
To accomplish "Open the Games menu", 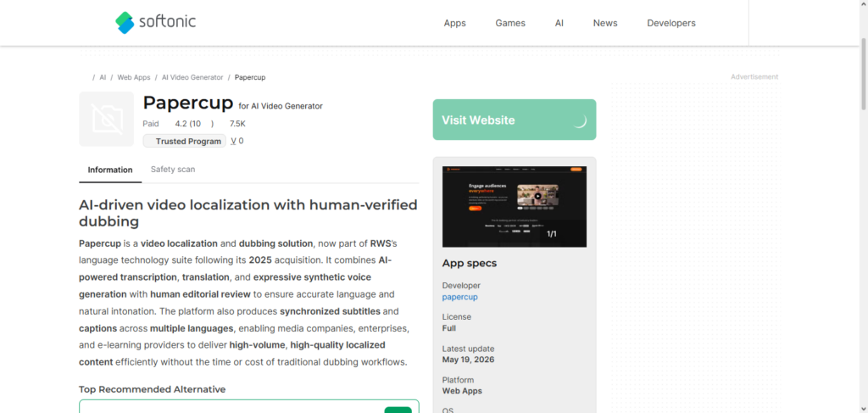I will 509,23.
